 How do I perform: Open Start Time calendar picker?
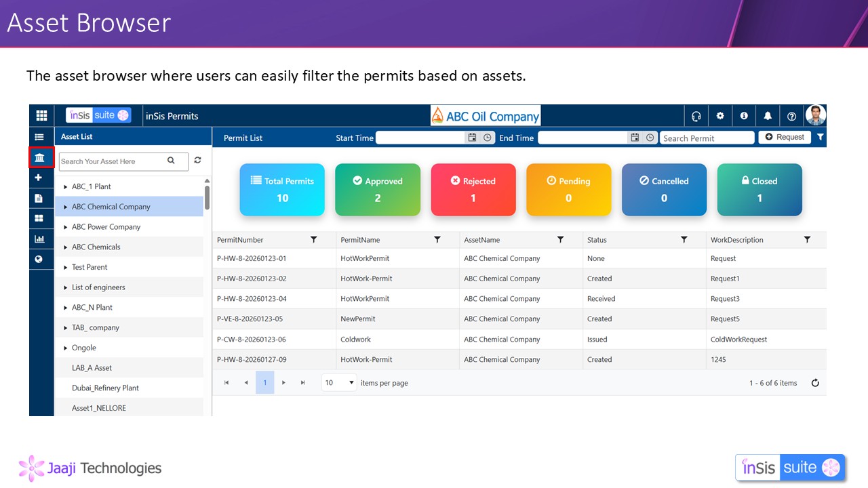point(472,138)
